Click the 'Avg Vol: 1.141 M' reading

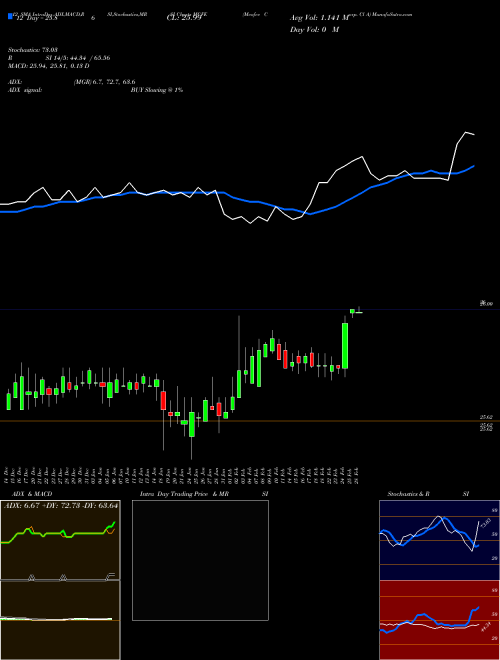pyautogui.click(x=320, y=18)
